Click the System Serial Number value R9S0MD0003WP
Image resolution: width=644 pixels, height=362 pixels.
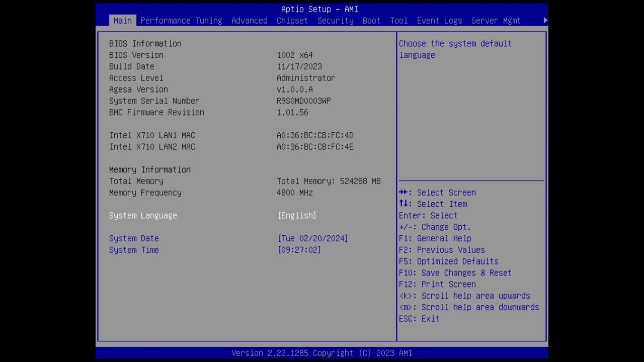point(303,101)
